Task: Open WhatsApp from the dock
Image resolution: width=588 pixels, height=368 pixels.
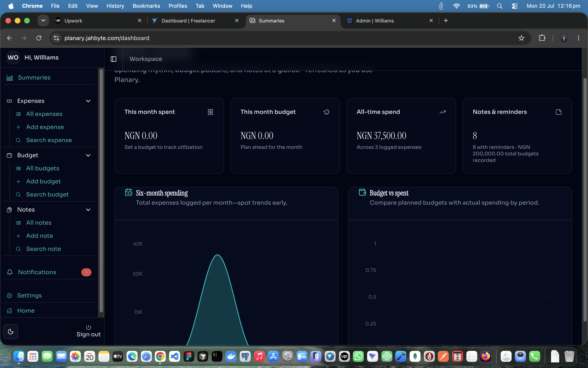Action: 358,357
